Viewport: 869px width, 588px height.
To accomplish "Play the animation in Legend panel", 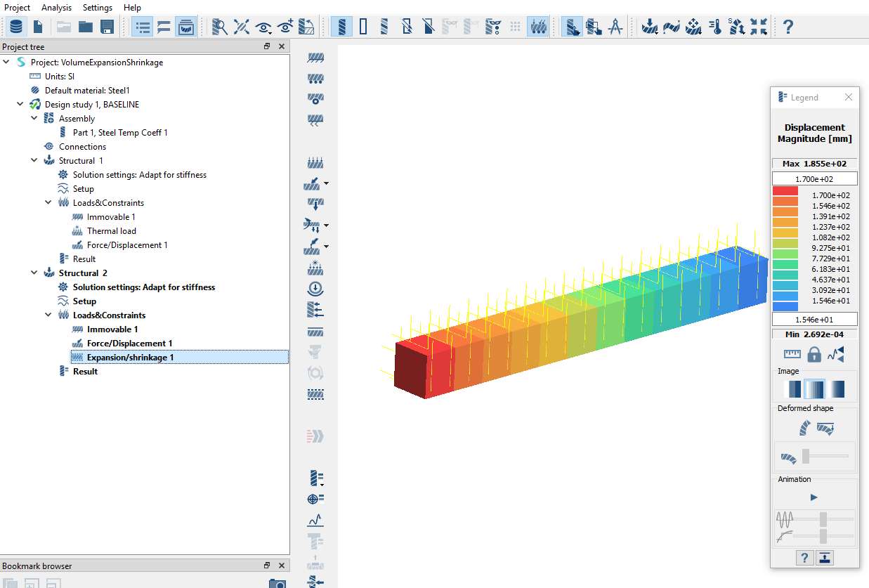I will [x=814, y=497].
